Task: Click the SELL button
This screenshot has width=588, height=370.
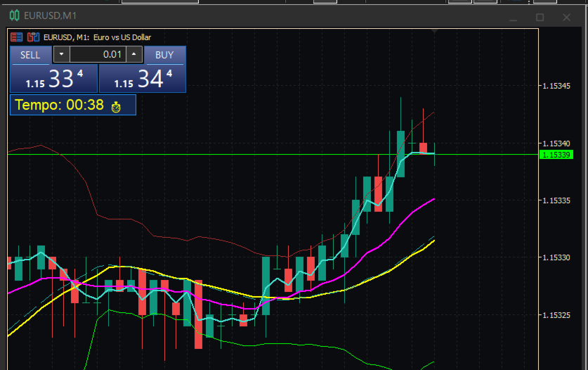Action: [x=30, y=55]
